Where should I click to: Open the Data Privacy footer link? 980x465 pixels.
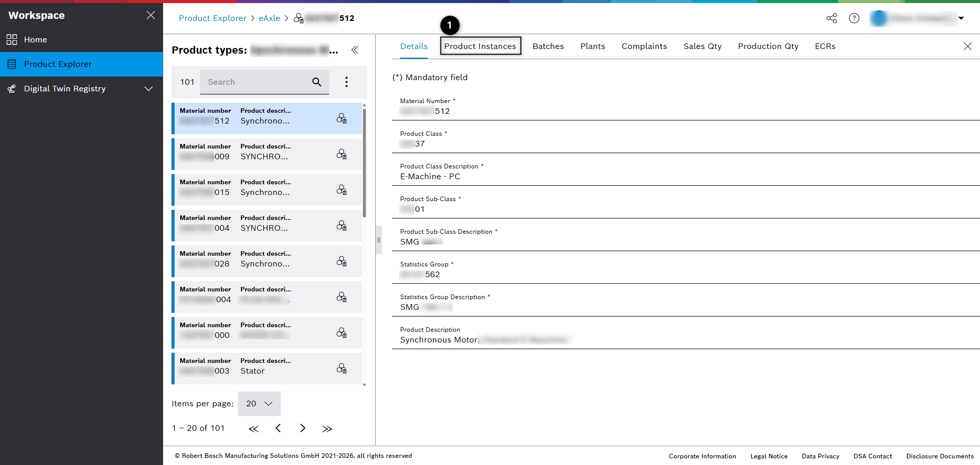(x=820, y=456)
